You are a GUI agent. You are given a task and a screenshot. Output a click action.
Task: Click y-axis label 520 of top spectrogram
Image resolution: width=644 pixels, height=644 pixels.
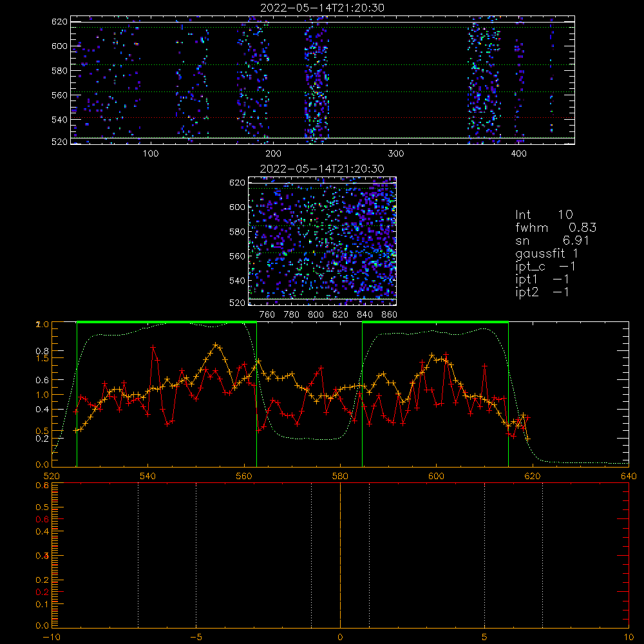(59, 142)
